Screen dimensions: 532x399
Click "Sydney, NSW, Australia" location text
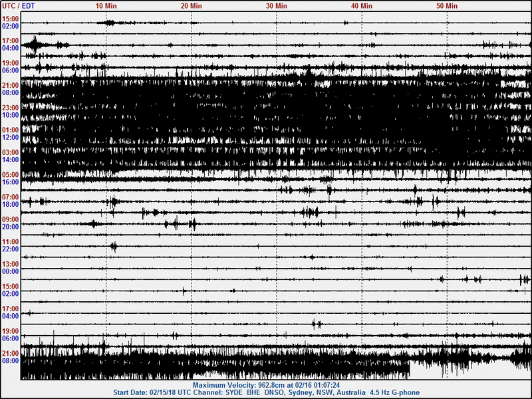click(327, 392)
